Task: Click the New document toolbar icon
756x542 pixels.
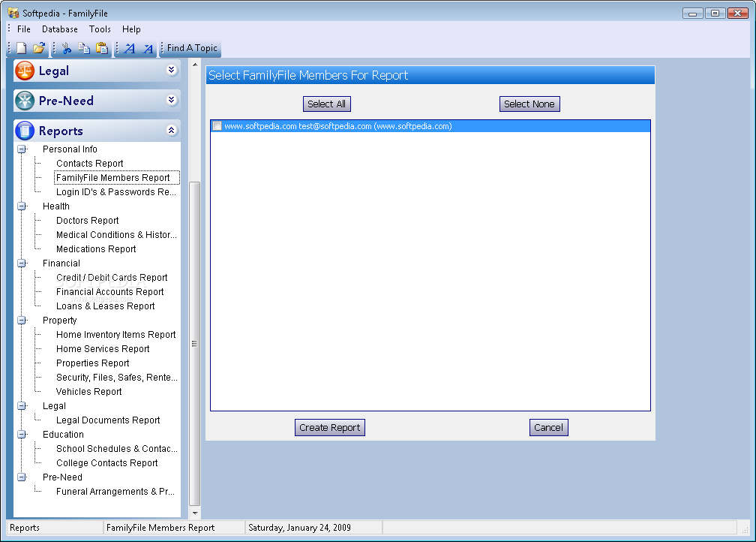Action: coord(21,48)
